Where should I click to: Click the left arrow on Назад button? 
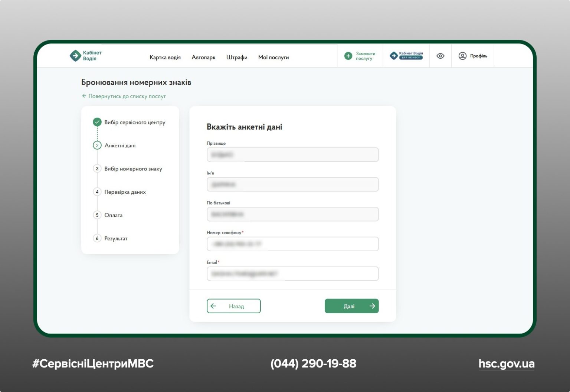click(x=213, y=306)
